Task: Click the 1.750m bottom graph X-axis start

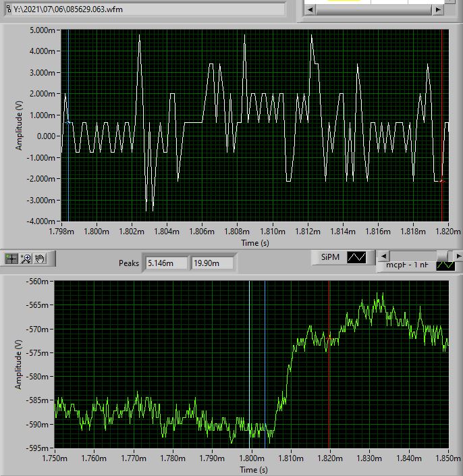Action: (55, 458)
